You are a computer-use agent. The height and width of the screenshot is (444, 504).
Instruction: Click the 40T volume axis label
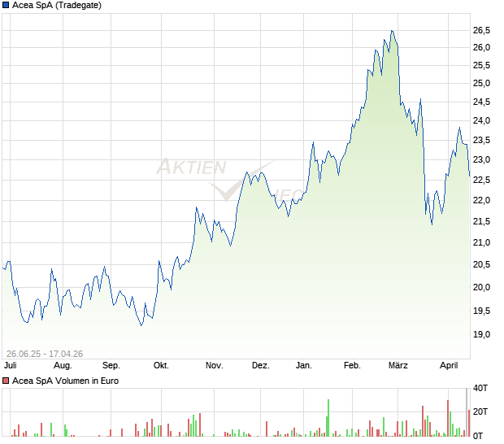pos(480,388)
